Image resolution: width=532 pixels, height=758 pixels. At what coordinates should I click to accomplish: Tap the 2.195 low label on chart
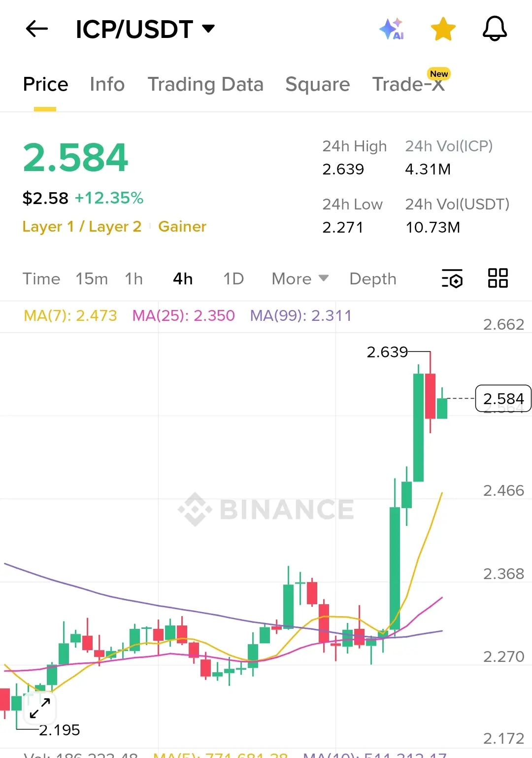coord(59,730)
